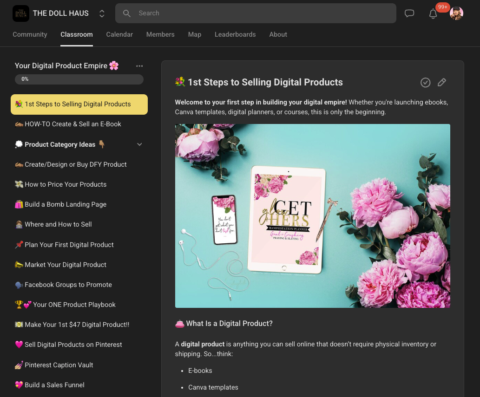This screenshot has height=397, width=480.
Task: View the Leaderboards tab
Action: 235,34
